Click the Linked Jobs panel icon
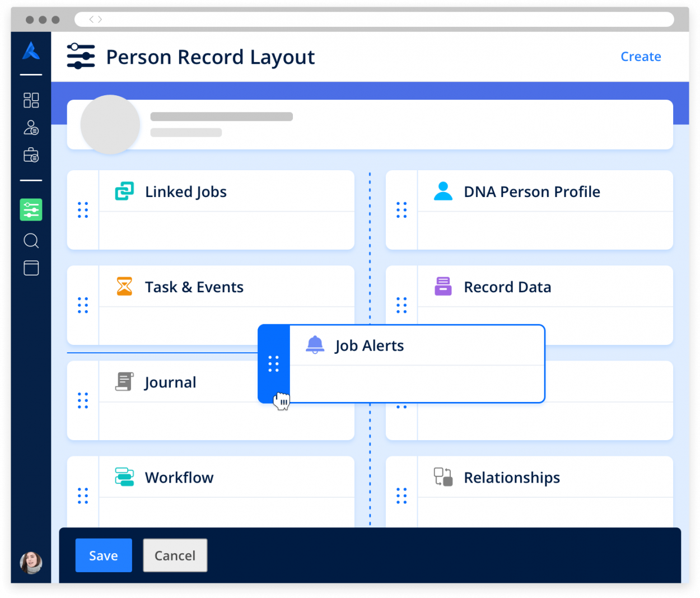 (x=124, y=191)
